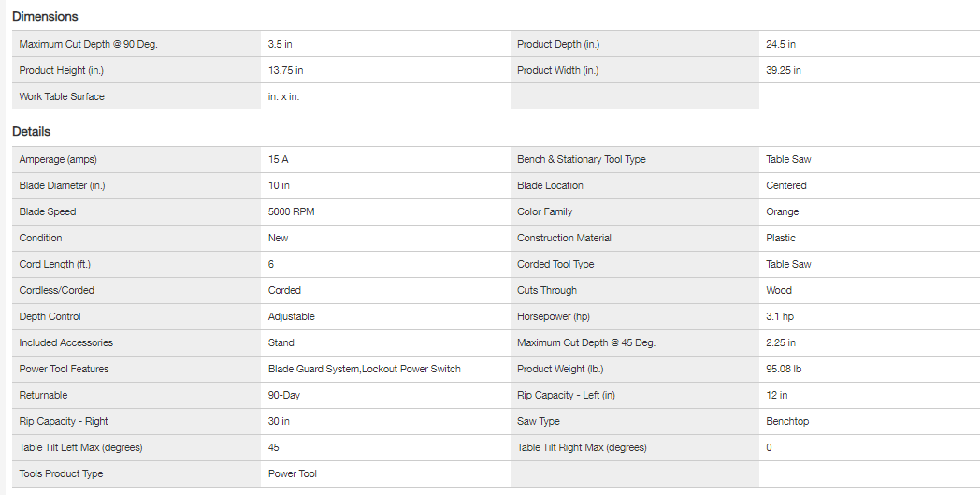Select the Product Width 39.25 in value
The width and height of the screenshot is (980, 495).
(783, 70)
